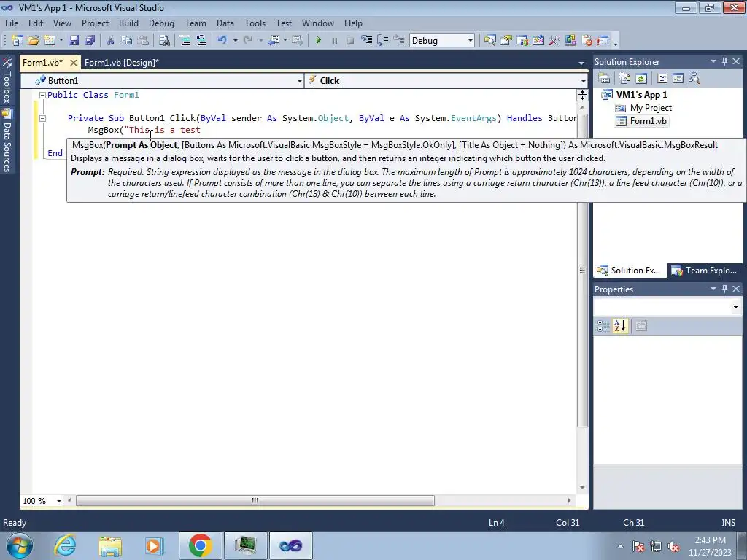Open the Solution Explorer toolbar icon
The height and width of the screenshot is (560, 747).
coord(489,41)
